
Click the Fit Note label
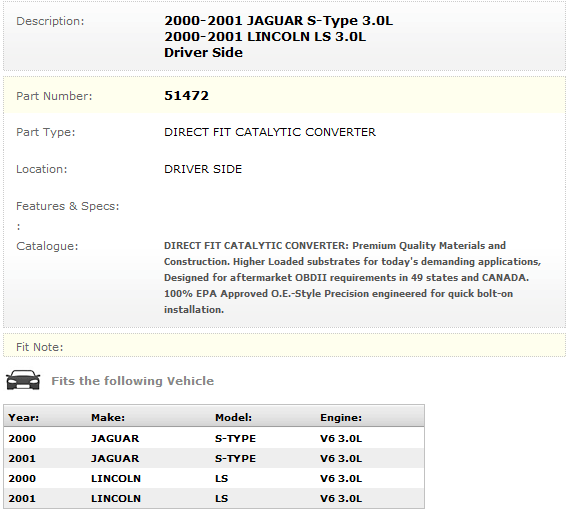pos(39,347)
